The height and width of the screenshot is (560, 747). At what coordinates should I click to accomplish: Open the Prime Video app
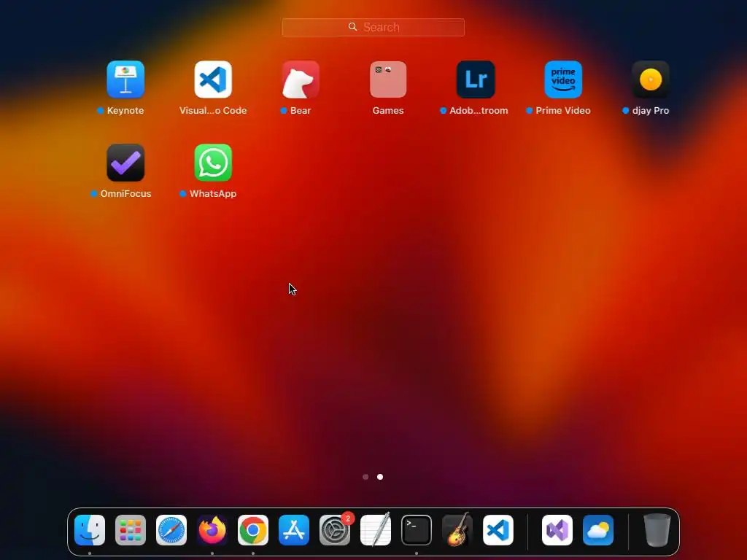pyautogui.click(x=563, y=79)
